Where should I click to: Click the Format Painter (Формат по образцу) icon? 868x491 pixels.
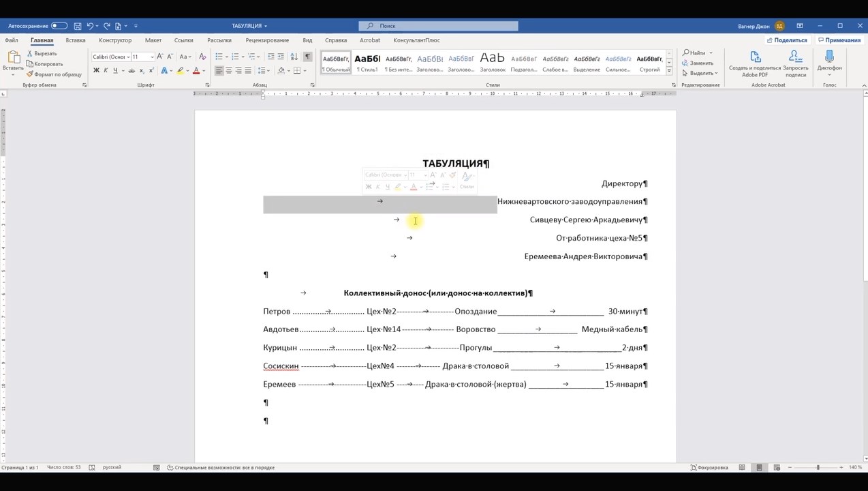(30, 74)
